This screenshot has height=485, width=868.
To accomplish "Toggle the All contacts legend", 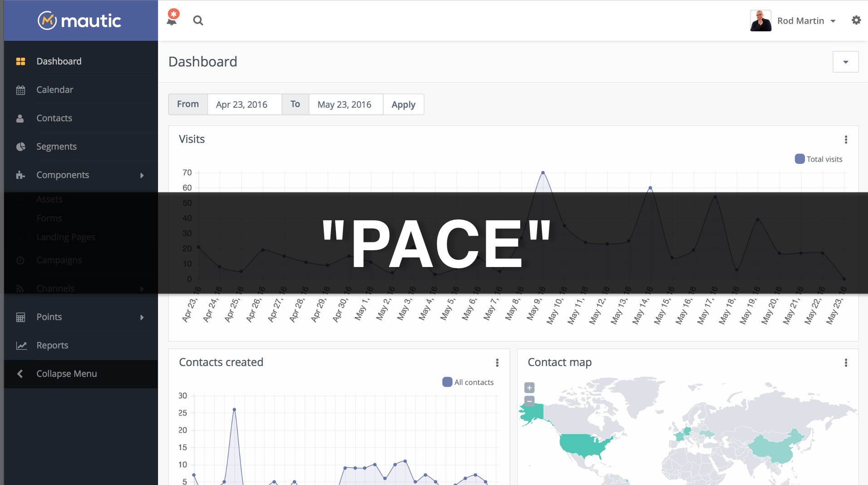I will [x=467, y=382].
